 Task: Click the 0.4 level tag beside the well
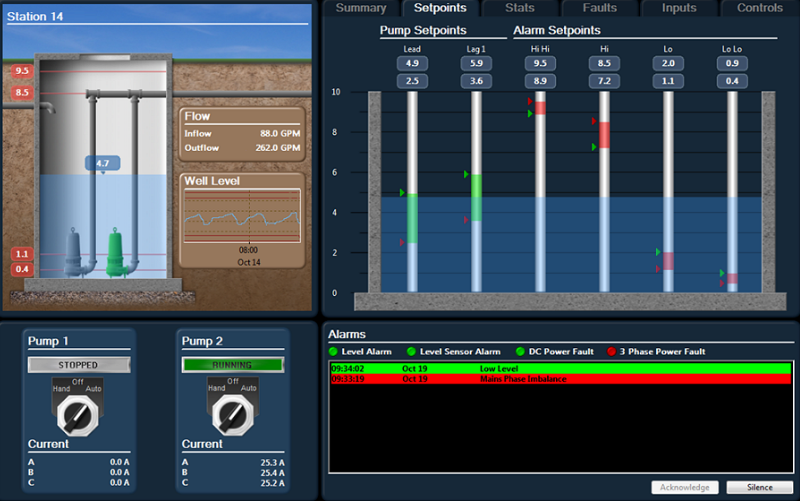click(22, 269)
